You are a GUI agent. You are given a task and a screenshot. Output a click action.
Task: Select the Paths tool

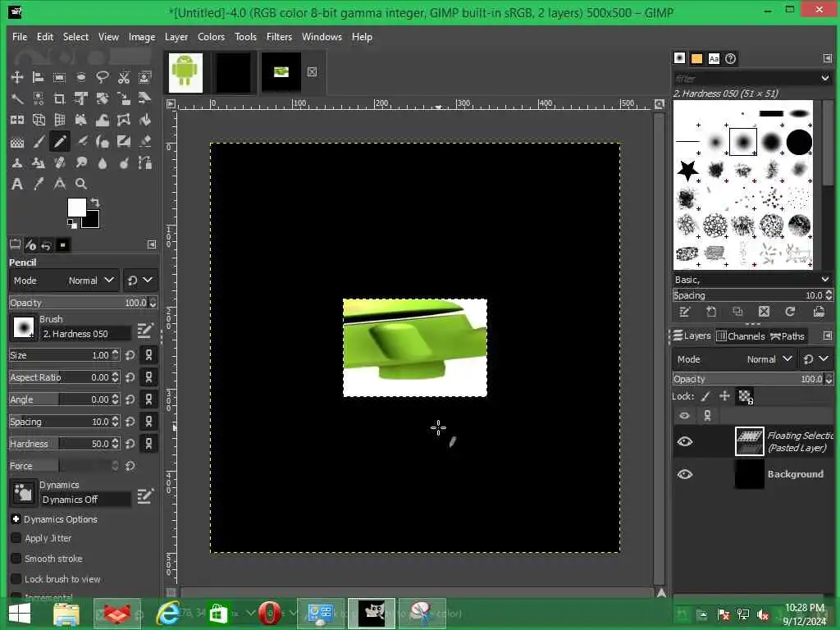(144, 162)
